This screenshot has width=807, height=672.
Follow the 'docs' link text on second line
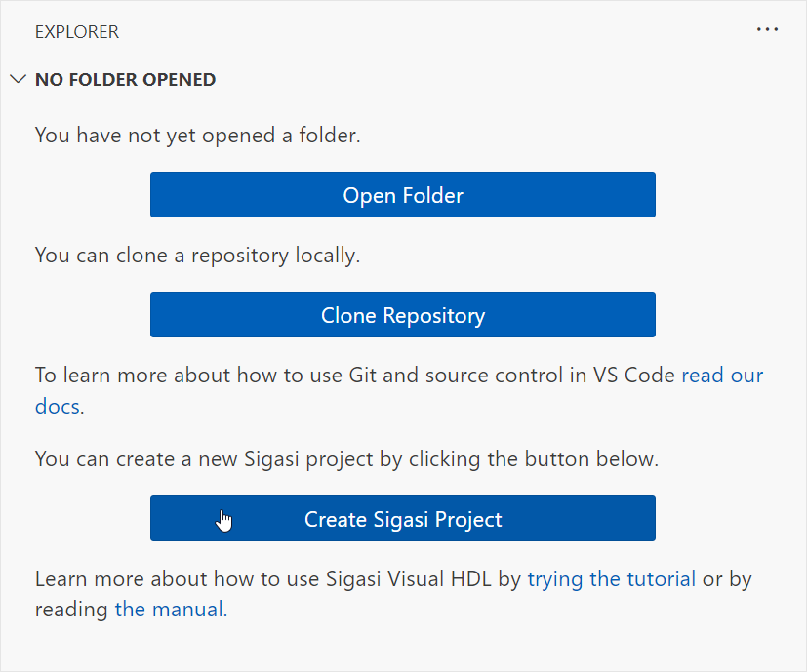coord(58,406)
